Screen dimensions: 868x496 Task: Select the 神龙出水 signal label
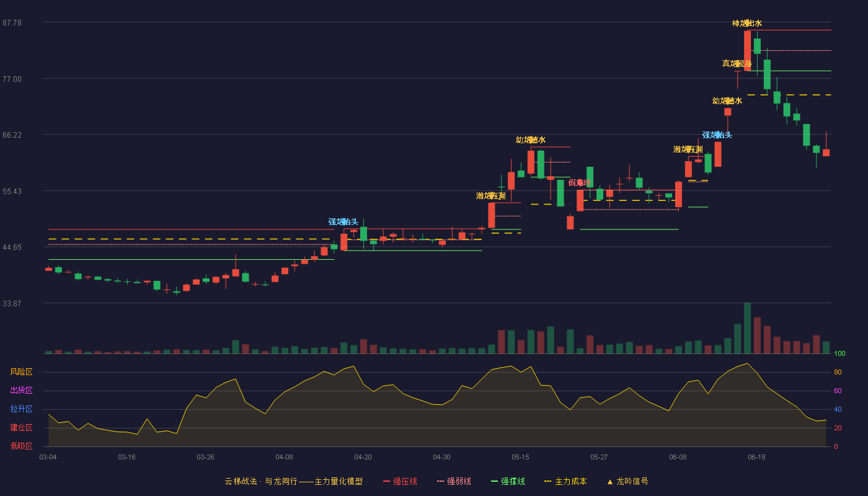[x=747, y=24]
